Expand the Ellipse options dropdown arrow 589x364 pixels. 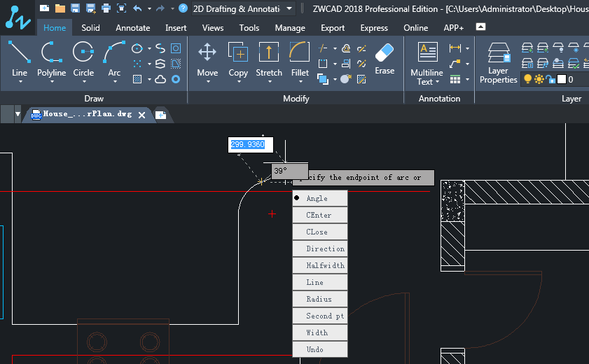tap(149, 48)
